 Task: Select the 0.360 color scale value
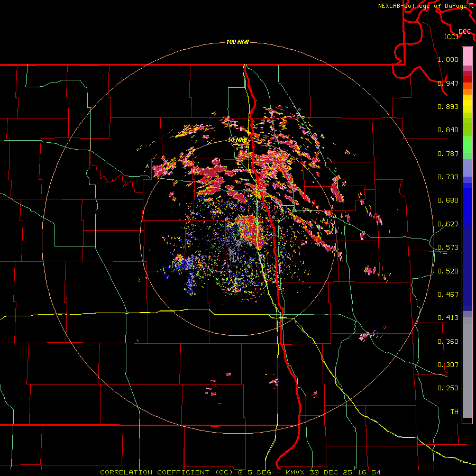tap(448, 342)
